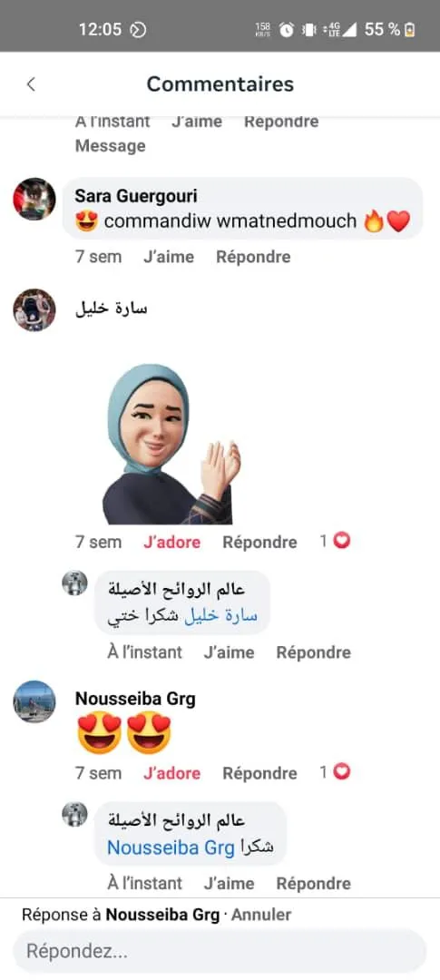Reply to the hijab sticker comment
The image size is (440, 980).
click(x=259, y=542)
